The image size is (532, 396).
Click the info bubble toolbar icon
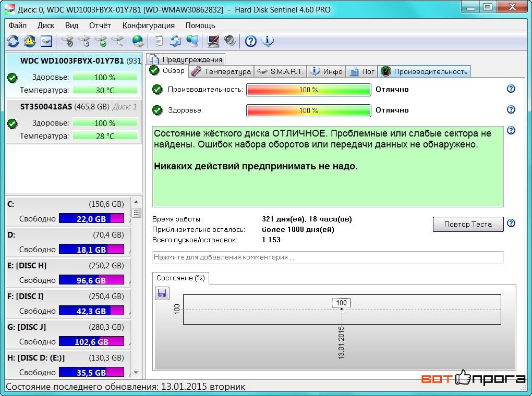click(268, 41)
